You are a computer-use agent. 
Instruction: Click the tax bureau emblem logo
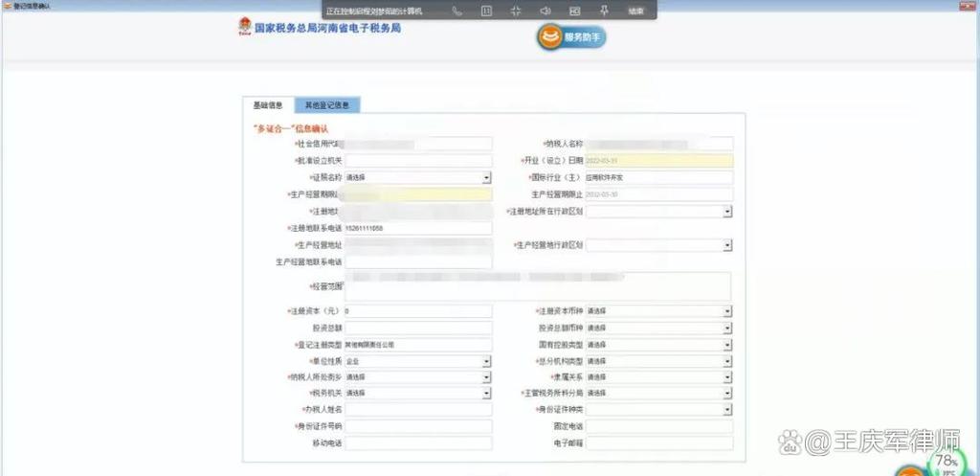[244, 28]
